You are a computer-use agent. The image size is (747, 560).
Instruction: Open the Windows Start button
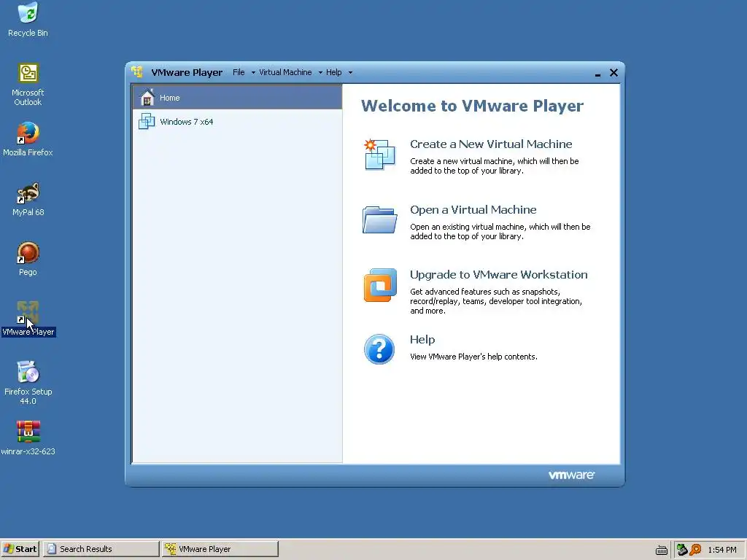(x=20, y=549)
